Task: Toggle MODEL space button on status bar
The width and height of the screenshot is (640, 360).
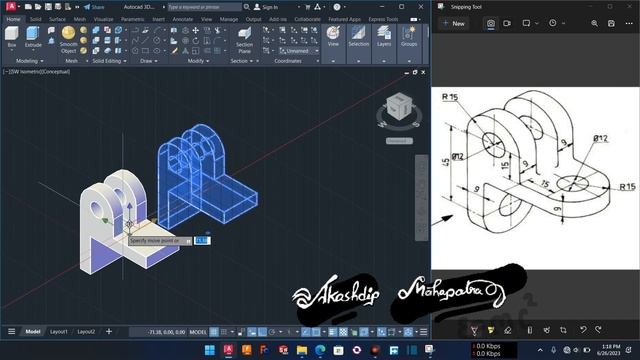Action: [x=198, y=332]
